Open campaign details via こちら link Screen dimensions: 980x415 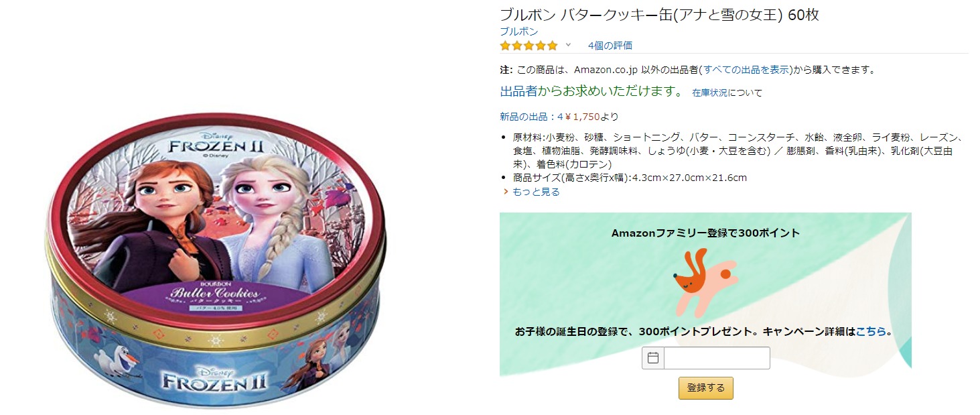point(871,331)
